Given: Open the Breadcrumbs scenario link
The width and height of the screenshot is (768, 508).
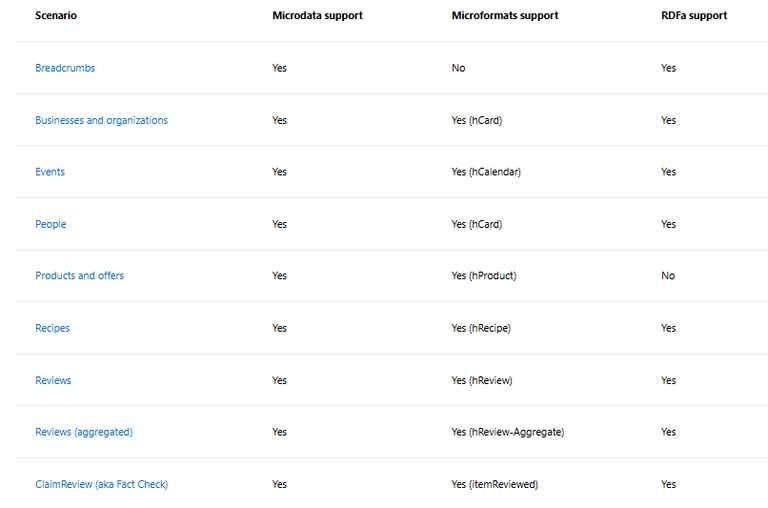Looking at the screenshot, I should click(65, 68).
